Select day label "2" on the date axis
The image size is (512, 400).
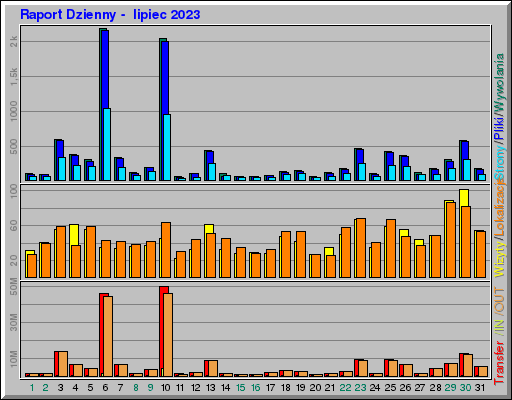pyautogui.click(x=46, y=388)
